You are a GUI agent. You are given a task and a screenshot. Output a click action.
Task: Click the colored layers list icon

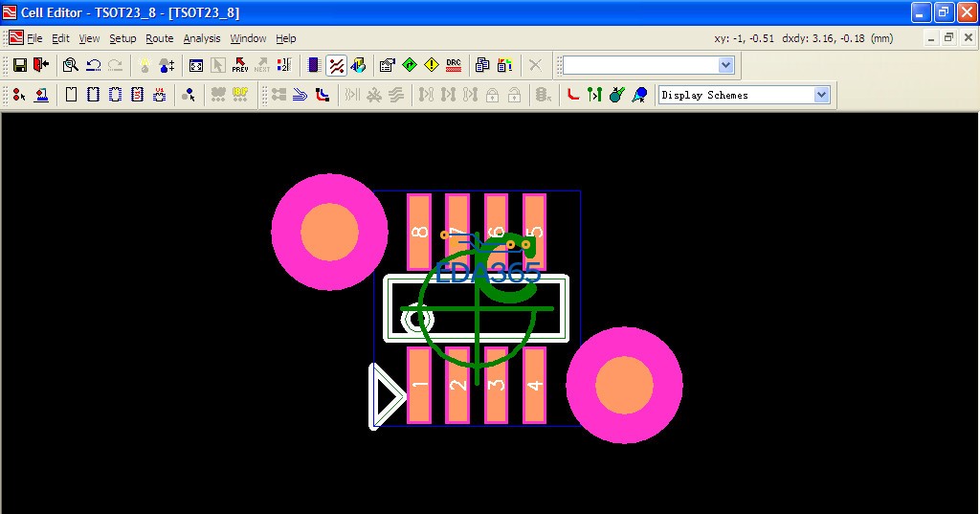pyautogui.click(x=505, y=65)
